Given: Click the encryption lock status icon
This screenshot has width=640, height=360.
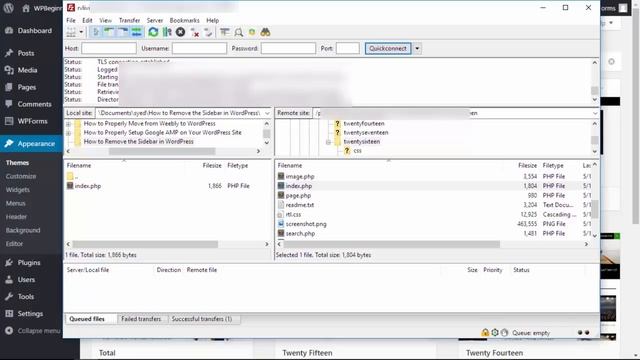Looking at the screenshot, I should pos(485,333).
